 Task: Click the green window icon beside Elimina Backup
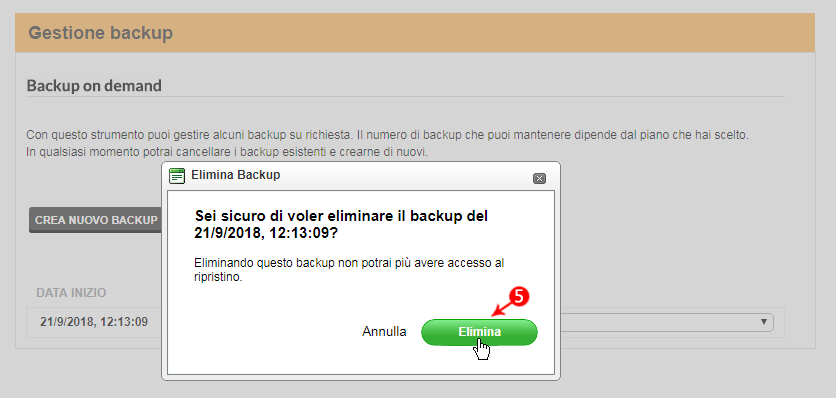177,176
